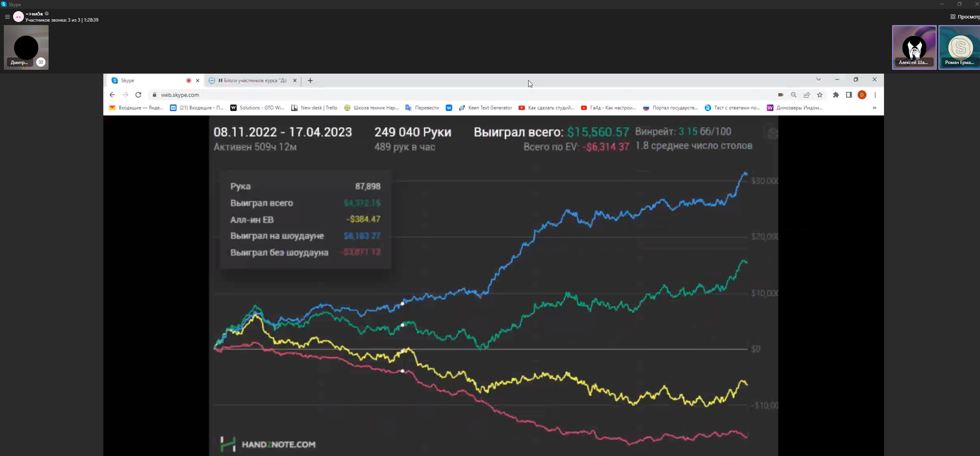Click share page icon in address bar
Screen dimensions: 980x456
click(807, 95)
